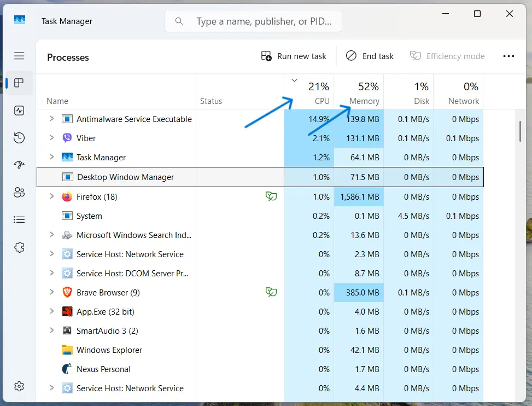Click the Nexus Personal icon

[x=67, y=369]
